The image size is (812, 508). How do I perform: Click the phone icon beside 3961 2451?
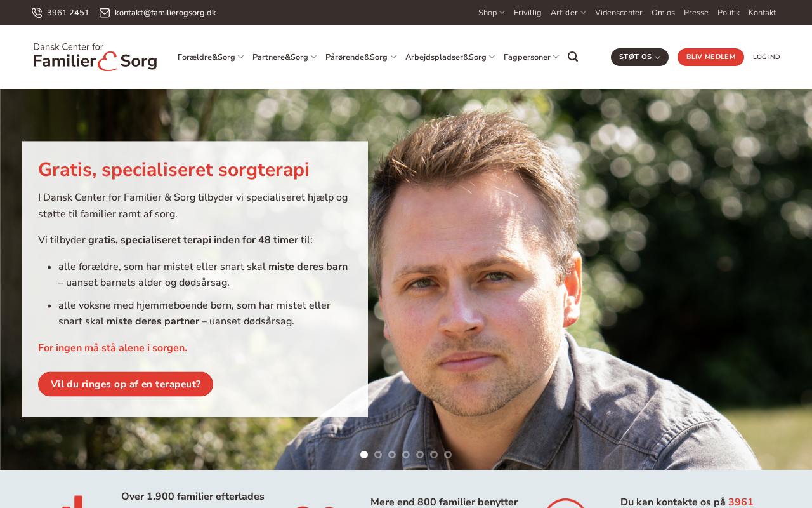[x=37, y=13]
